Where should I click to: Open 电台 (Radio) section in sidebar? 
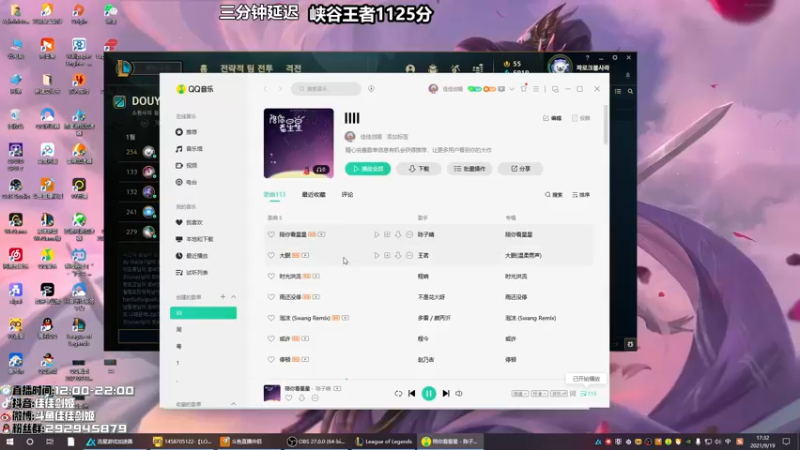(x=186, y=182)
